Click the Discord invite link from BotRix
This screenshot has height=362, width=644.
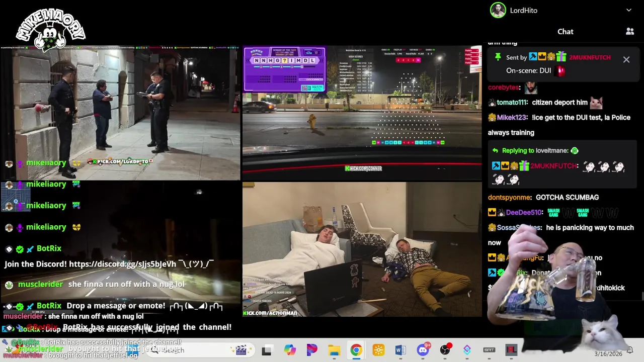(123, 264)
